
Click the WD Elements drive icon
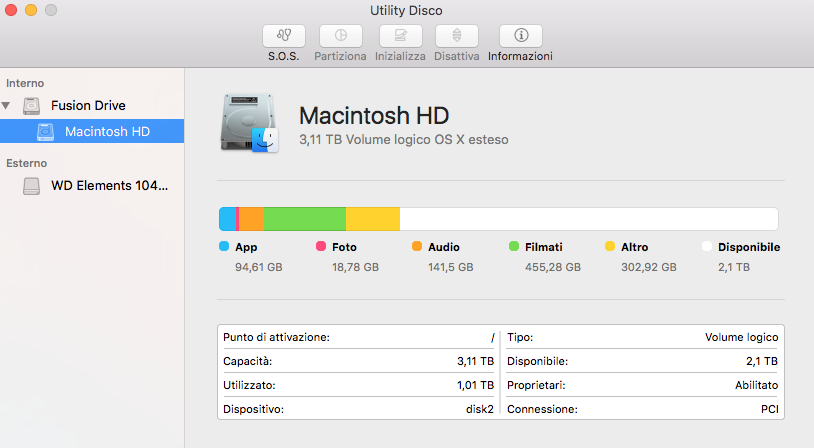click(x=31, y=186)
